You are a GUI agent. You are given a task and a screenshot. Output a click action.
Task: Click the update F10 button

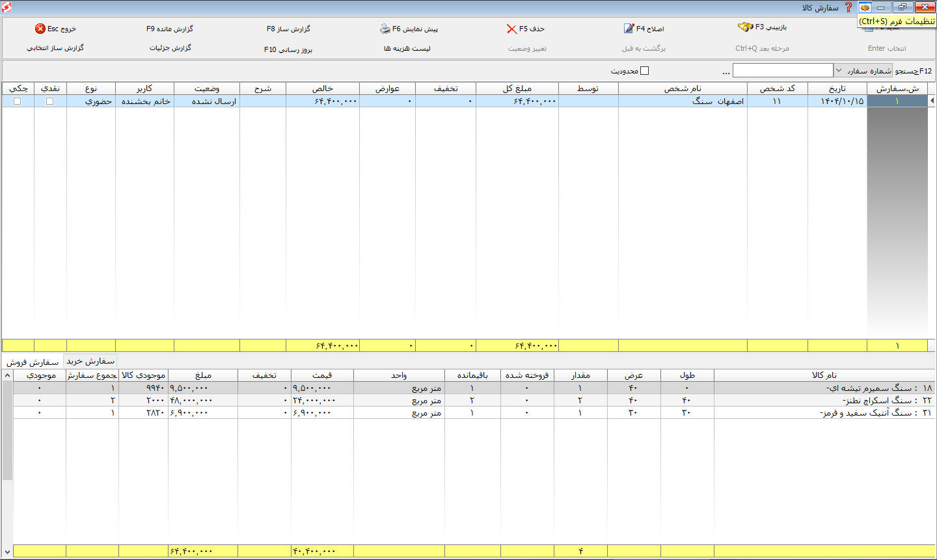(x=288, y=49)
